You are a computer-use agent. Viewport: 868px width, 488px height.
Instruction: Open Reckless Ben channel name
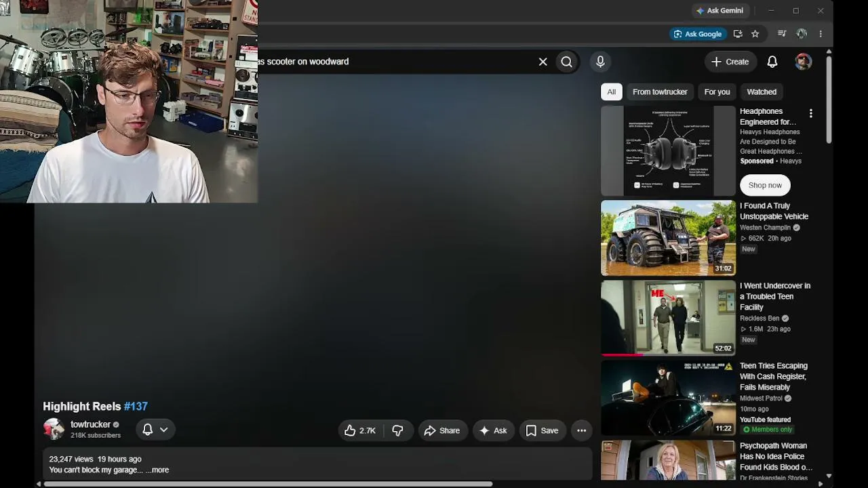[759, 319]
